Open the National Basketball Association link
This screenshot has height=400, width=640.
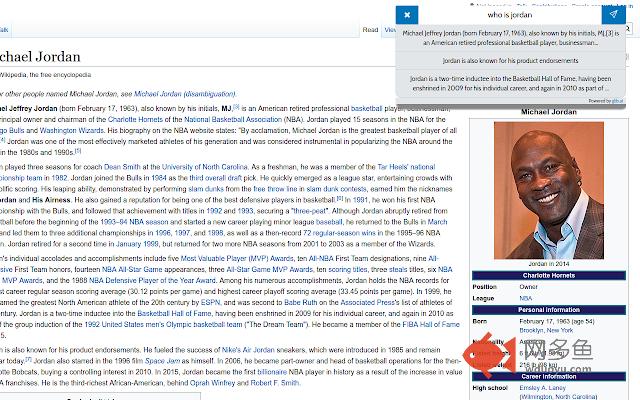[233, 120]
